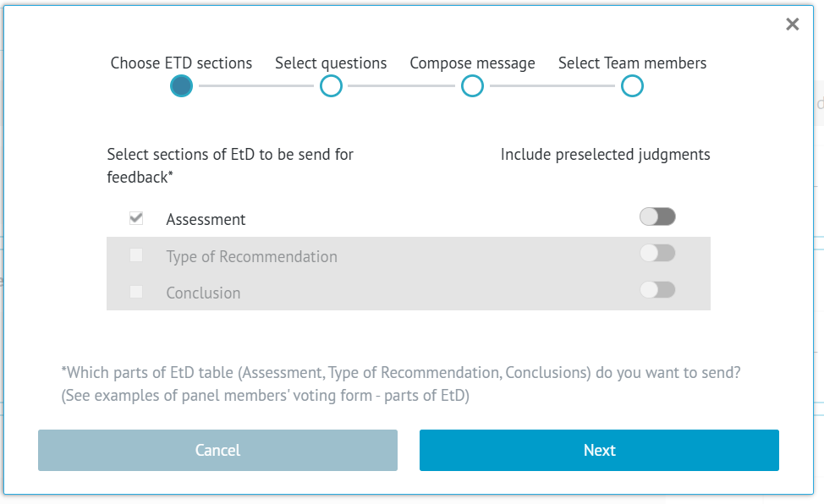824x504 pixels.
Task: Click the Select Team members step circle
Action: pyautogui.click(x=632, y=86)
